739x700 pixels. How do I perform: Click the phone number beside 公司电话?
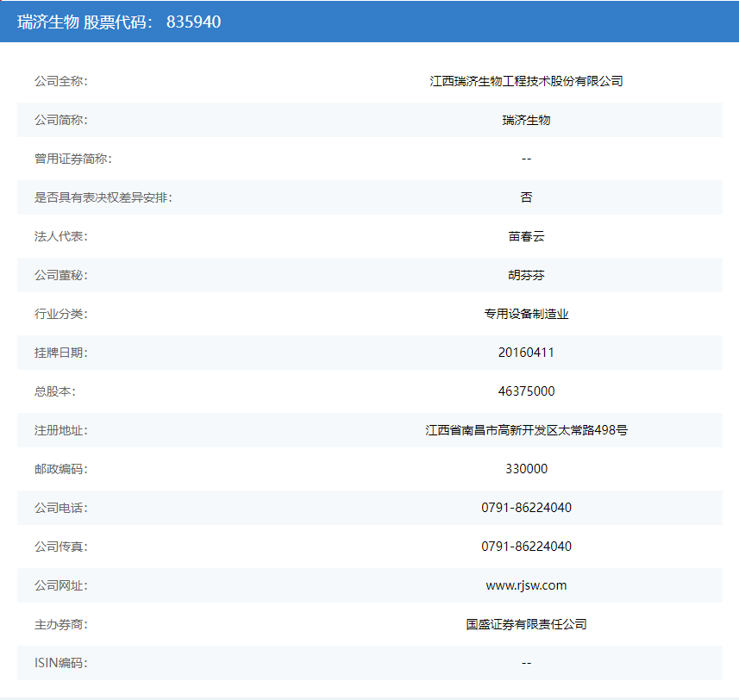click(526, 508)
